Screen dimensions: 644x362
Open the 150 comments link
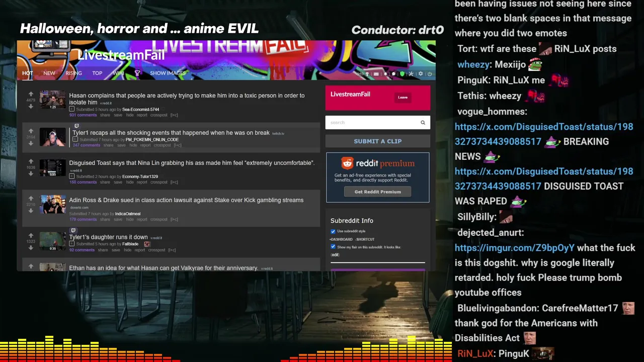click(x=83, y=182)
